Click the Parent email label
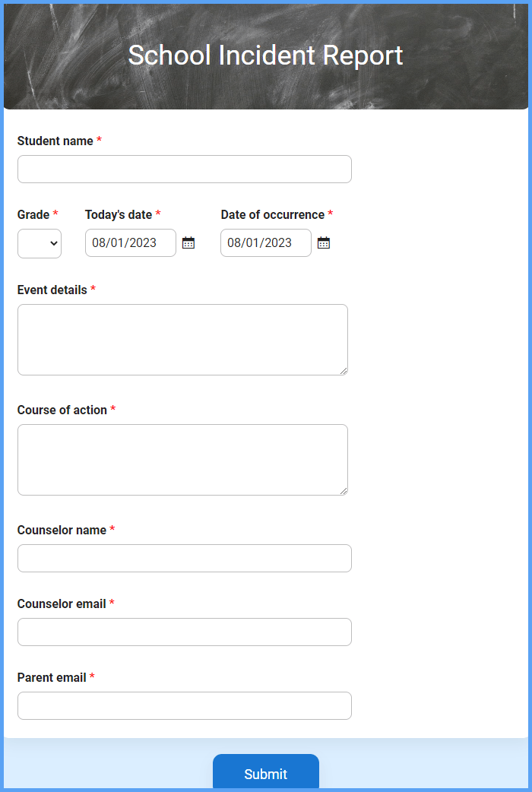 pyautogui.click(x=52, y=677)
